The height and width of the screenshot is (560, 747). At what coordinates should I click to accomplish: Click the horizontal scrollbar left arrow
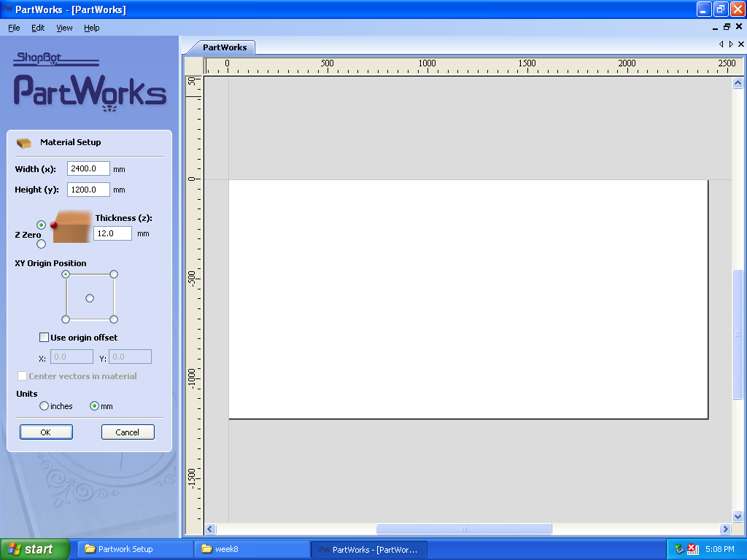coord(210,529)
